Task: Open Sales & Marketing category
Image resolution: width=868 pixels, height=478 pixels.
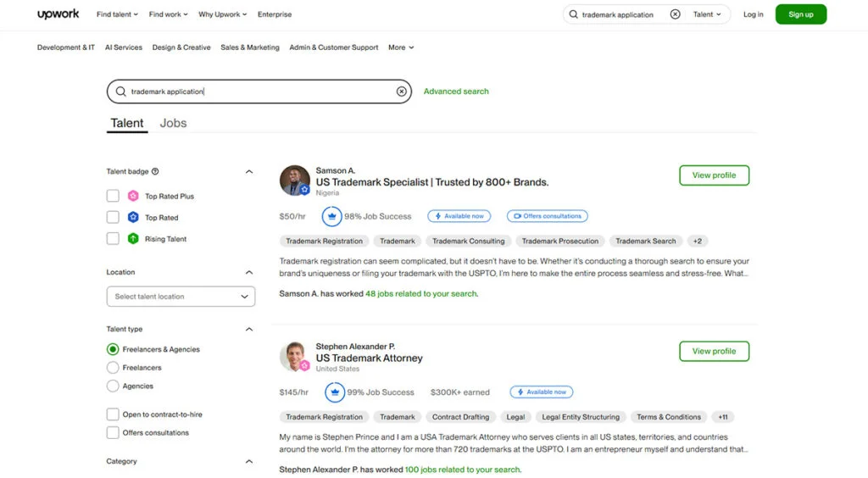Action: coord(250,47)
